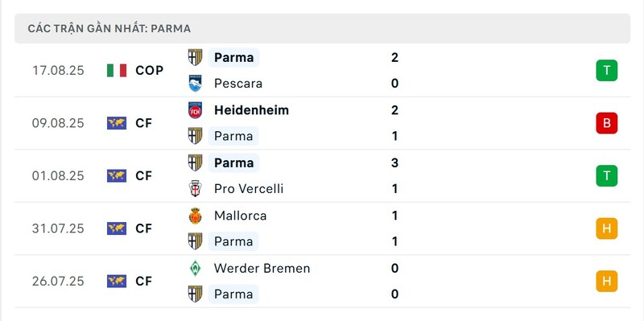
Task: Click the green T badge for Pro Vercelli match
Action: tap(607, 175)
